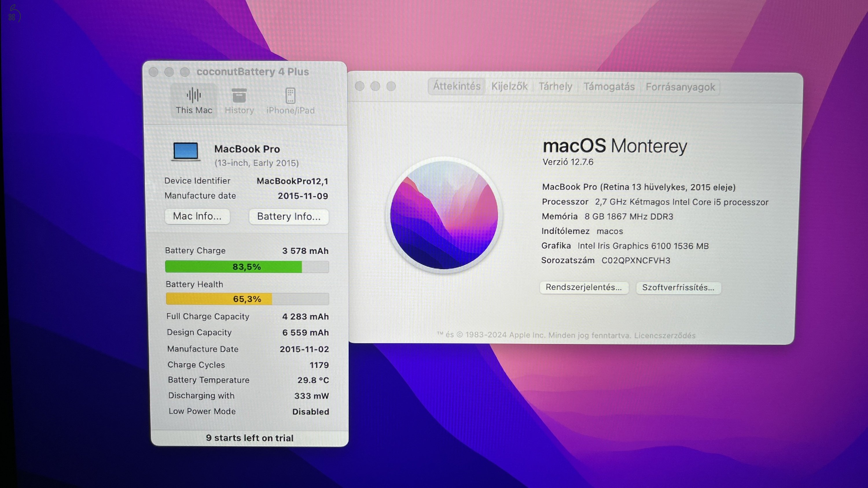The height and width of the screenshot is (488, 868).
Task: Click the '(13-inch, Early 2015)' model subtitle
Action: click(x=257, y=163)
